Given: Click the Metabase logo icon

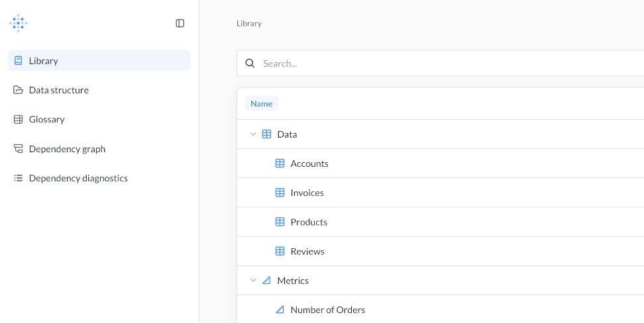Looking at the screenshot, I should pos(18,23).
